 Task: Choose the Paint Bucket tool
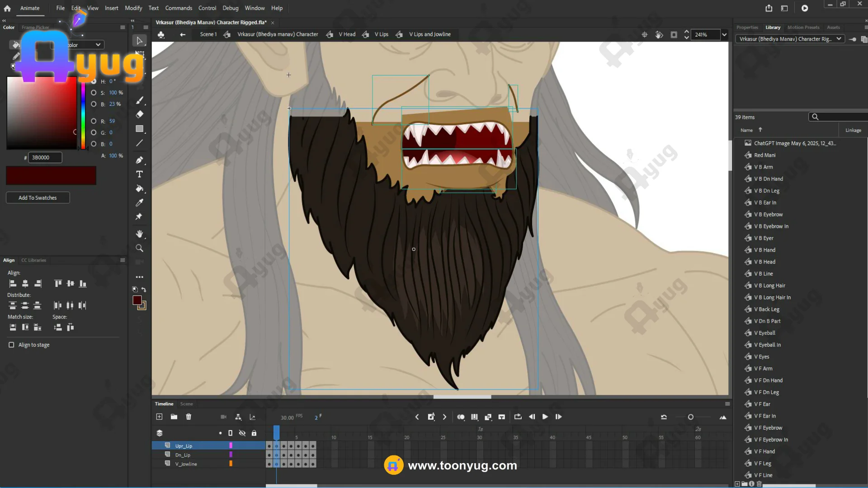[x=139, y=188]
